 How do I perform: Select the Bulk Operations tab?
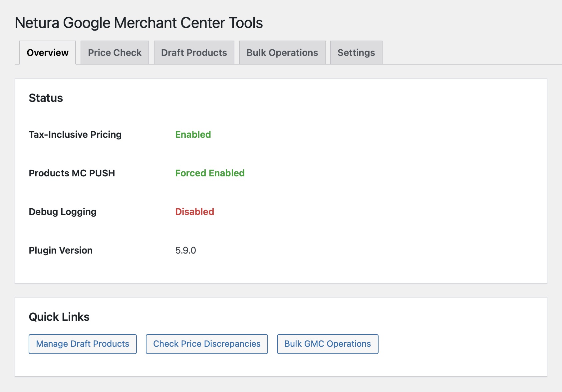[x=282, y=52]
